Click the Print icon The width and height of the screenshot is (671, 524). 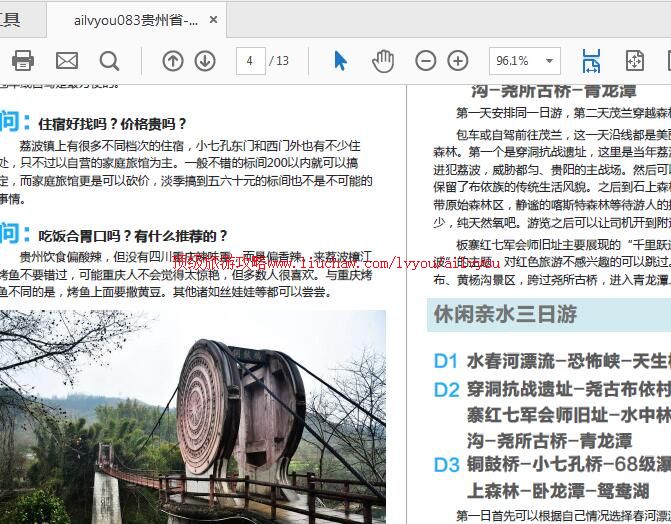click(x=22, y=61)
